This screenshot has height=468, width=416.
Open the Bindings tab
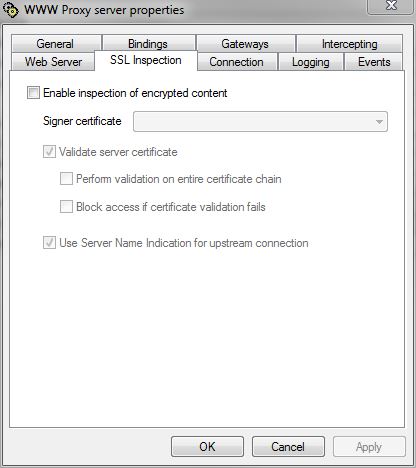(149, 43)
